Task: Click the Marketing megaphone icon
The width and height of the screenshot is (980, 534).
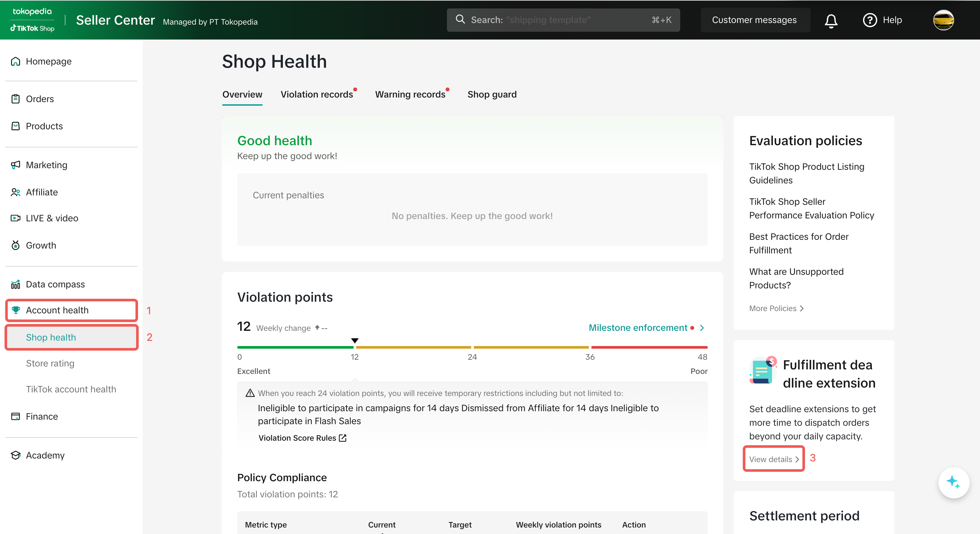Action: click(16, 165)
